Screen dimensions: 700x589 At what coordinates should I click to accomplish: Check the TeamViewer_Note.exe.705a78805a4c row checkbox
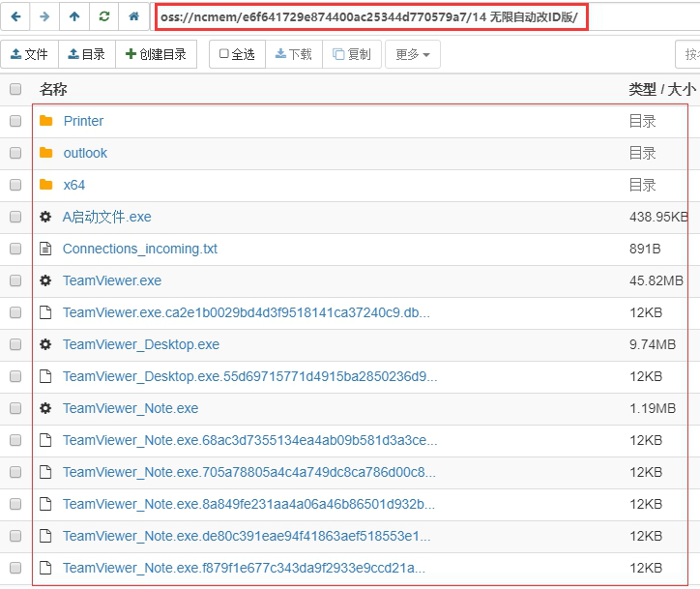click(15, 472)
